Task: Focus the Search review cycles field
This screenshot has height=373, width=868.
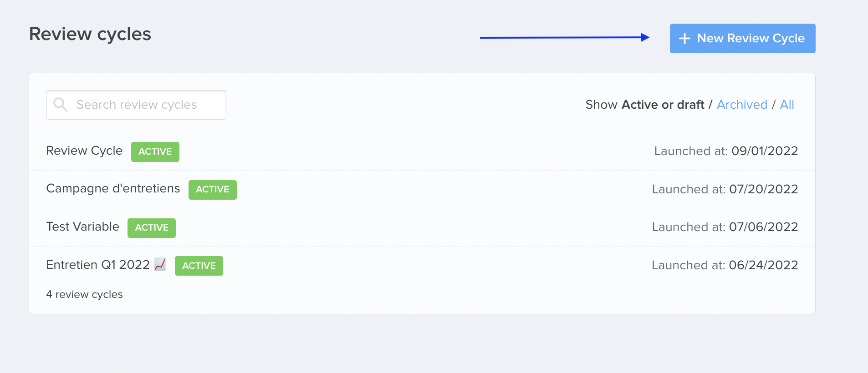Action: pos(136,105)
